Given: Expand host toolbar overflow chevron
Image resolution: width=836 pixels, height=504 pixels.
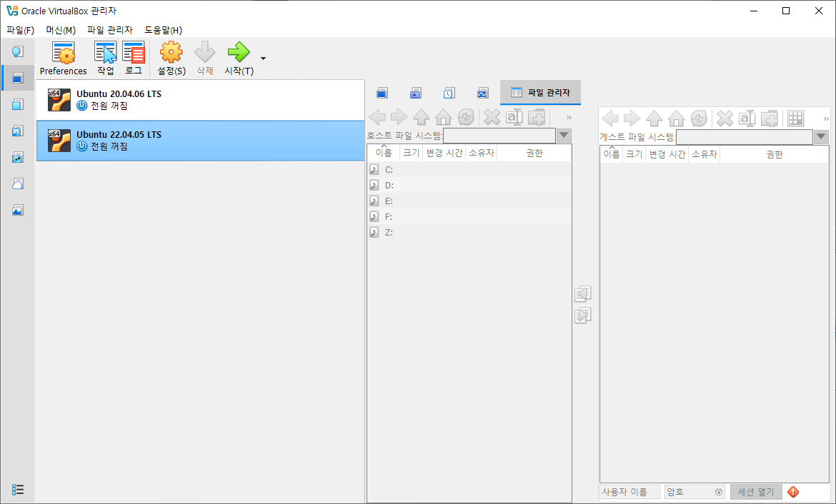Looking at the screenshot, I should [x=569, y=118].
